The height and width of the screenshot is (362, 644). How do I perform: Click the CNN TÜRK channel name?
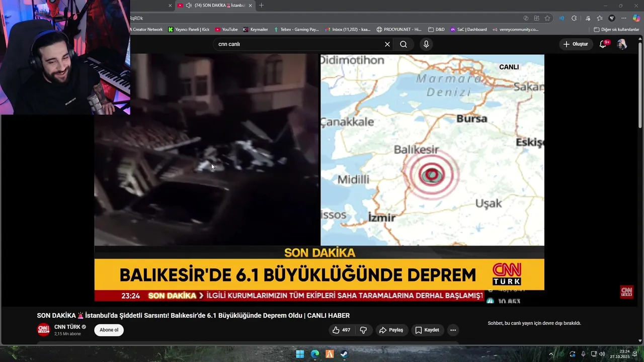[67, 327]
